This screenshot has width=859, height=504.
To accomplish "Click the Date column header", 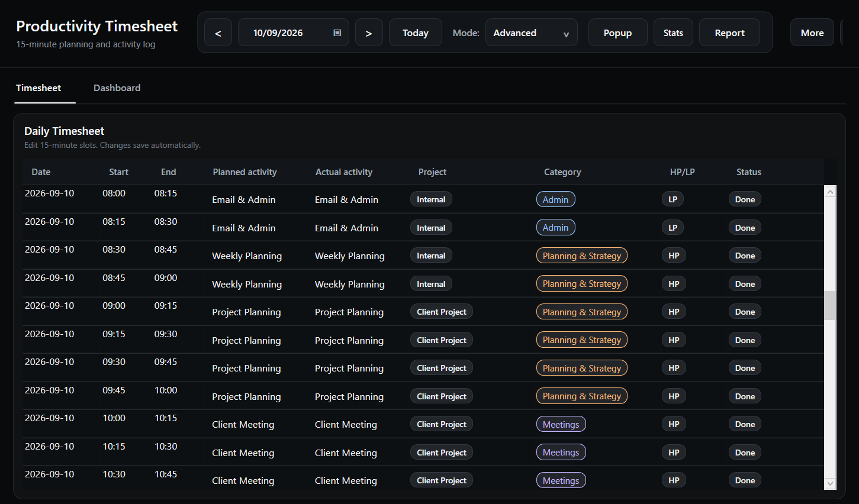I will [x=41, y=172].
